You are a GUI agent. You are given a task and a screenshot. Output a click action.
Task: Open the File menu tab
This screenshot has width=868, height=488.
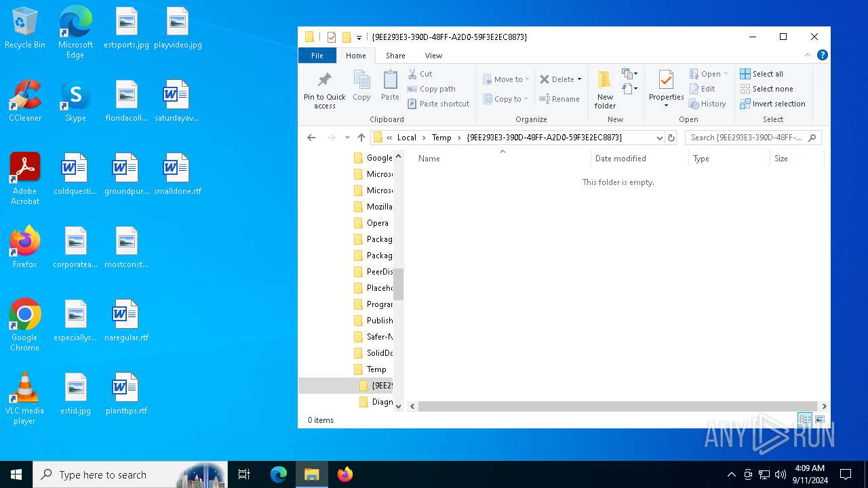[x=317, y=56]
